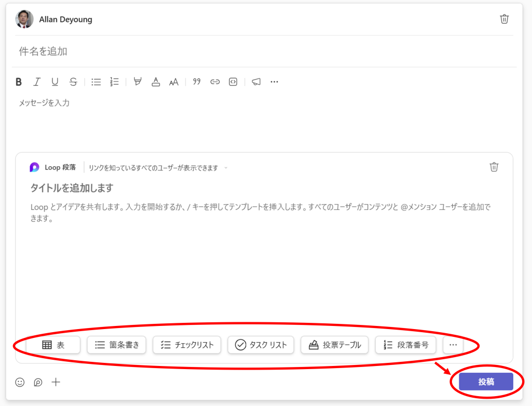The width and height of the screenshot is (532, 406).
Task: Toggle bold formatting in the toolbar
Action: [x=19, y=82]
